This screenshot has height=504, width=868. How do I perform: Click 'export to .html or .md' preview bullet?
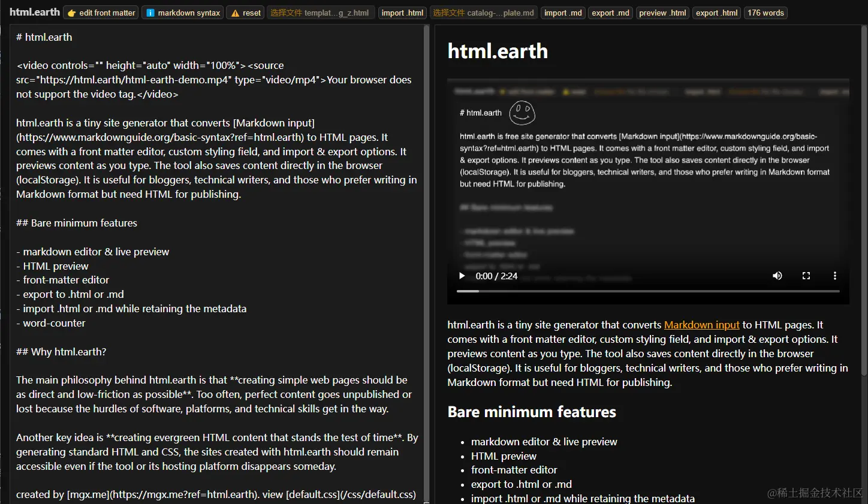click(521, 484)
